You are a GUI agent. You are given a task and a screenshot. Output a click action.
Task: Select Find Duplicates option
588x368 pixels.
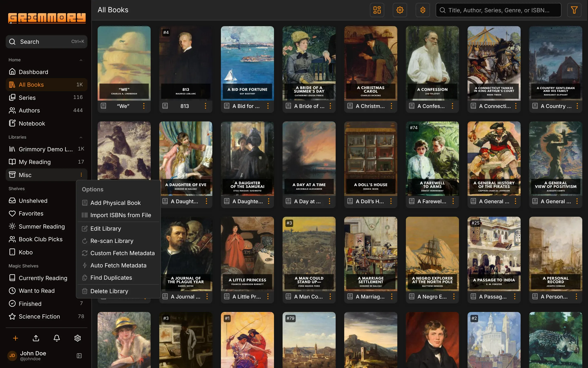coord(118,278)
